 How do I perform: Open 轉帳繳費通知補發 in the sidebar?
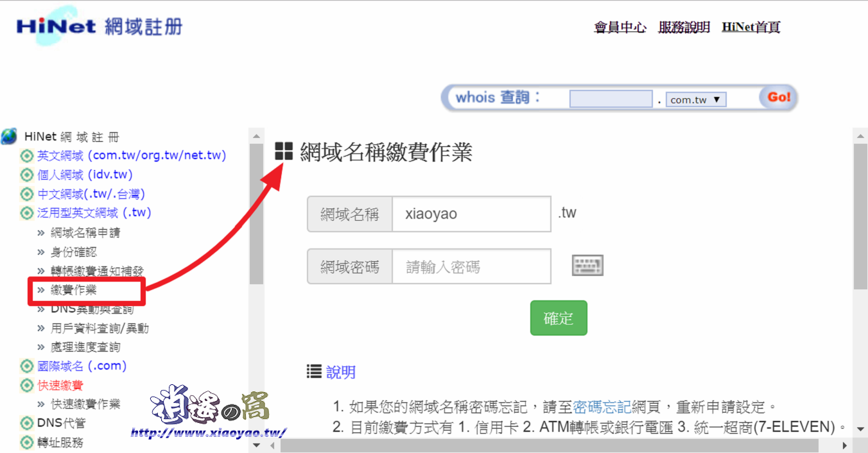[97, 271]
